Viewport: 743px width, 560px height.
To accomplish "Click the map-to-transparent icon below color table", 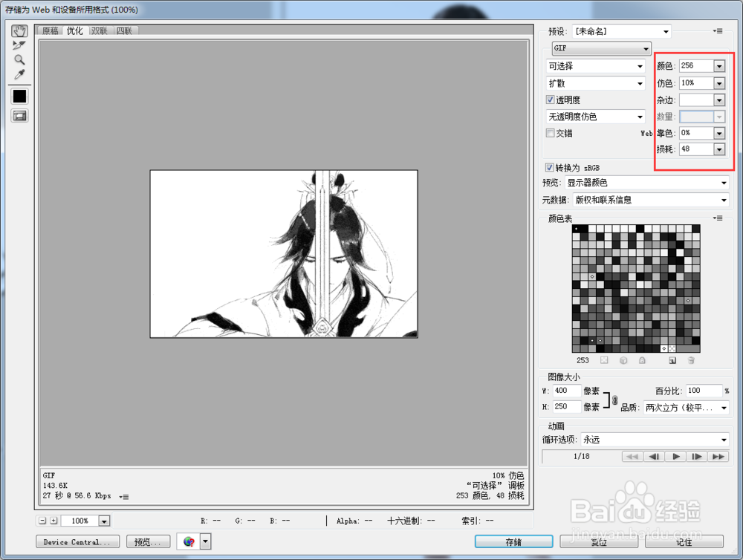I will pos(604,360).
